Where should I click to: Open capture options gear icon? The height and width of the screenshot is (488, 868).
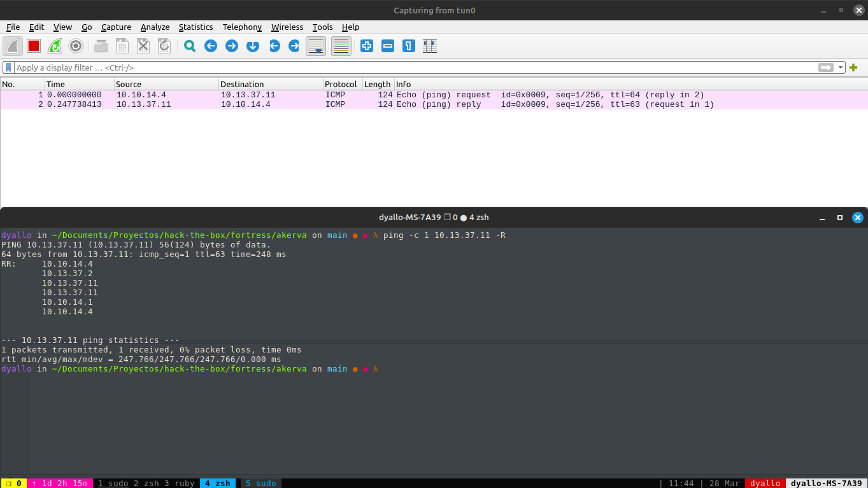click(x=76, y=46)
